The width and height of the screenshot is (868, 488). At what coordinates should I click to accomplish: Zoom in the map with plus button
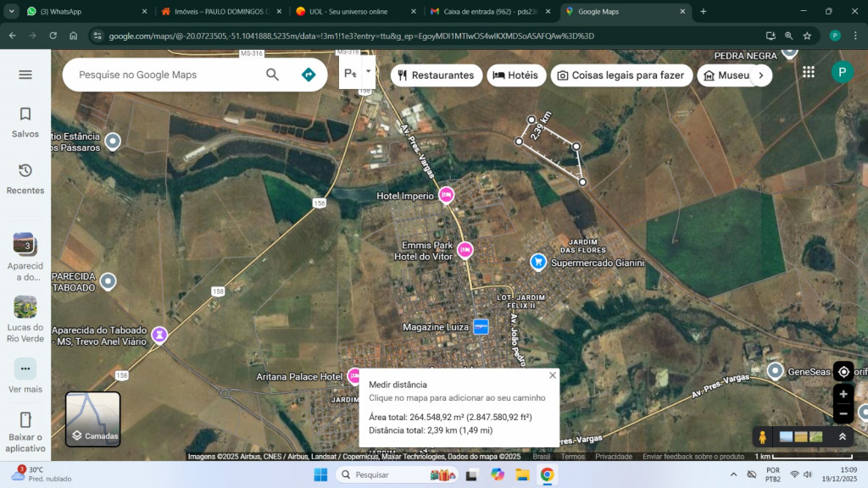point(843,394)
